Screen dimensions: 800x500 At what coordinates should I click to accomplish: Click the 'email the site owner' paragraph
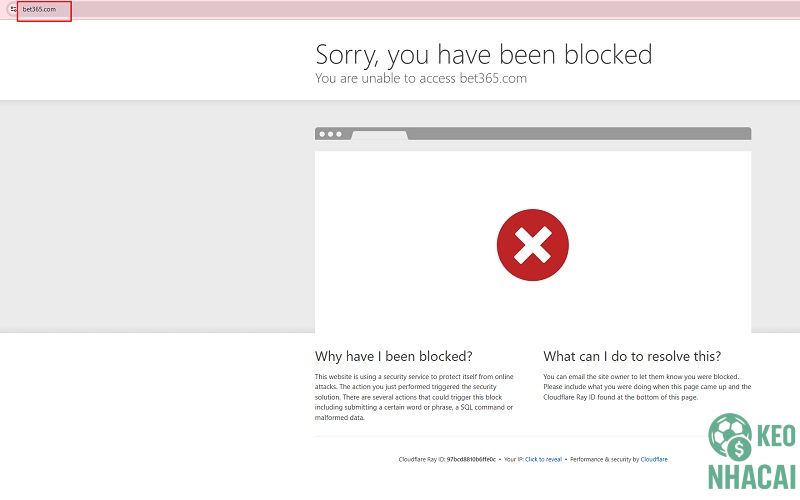coord(646,387)
